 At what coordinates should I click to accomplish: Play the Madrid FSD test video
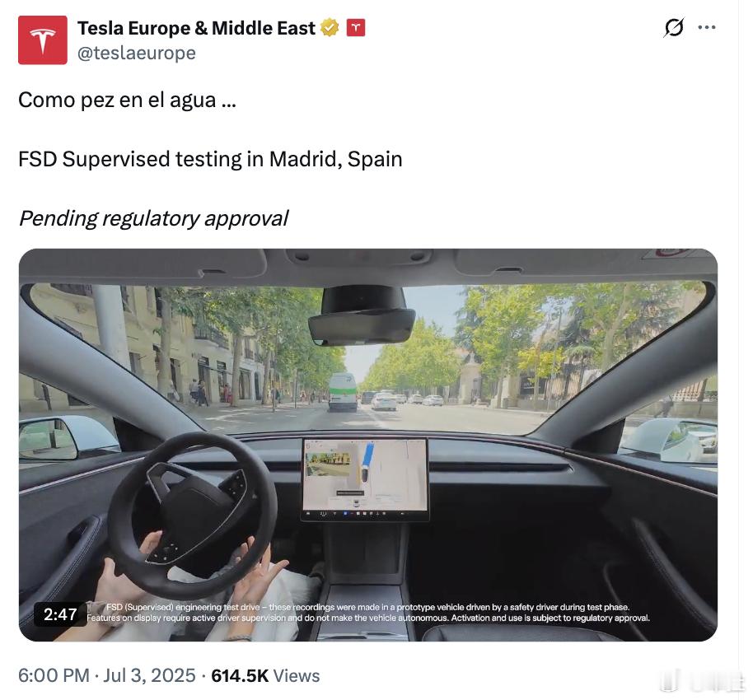[368, 445]
